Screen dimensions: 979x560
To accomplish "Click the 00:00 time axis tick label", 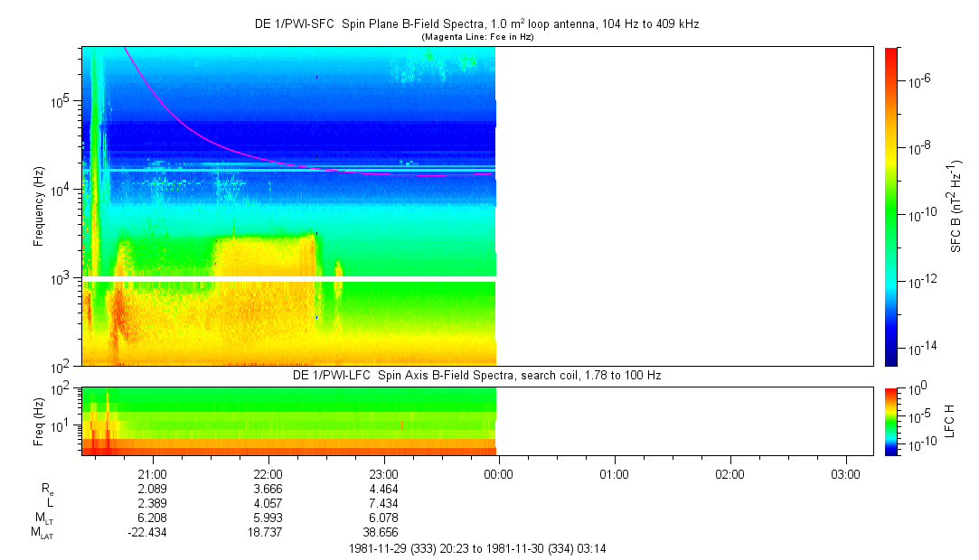I will [x=498, y=474].
